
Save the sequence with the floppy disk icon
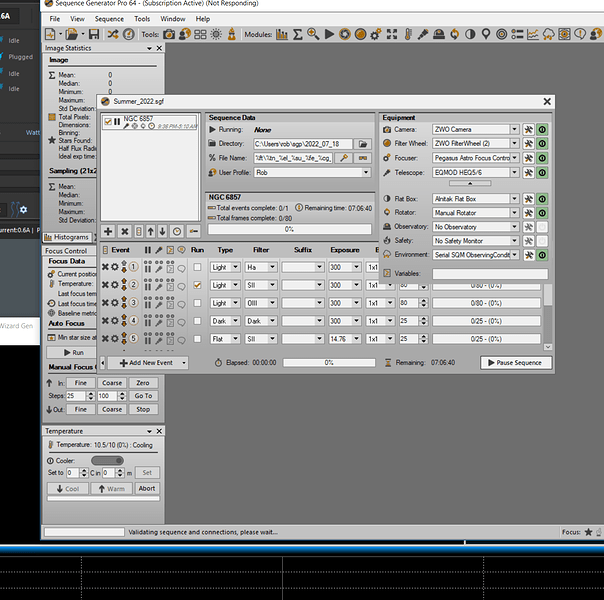[x=94, y=34]
